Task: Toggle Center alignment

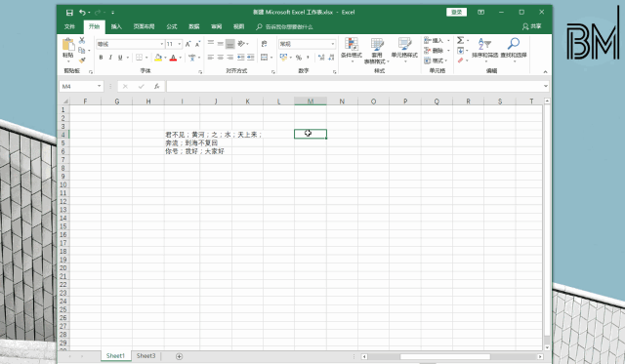Action: point(221,58)
